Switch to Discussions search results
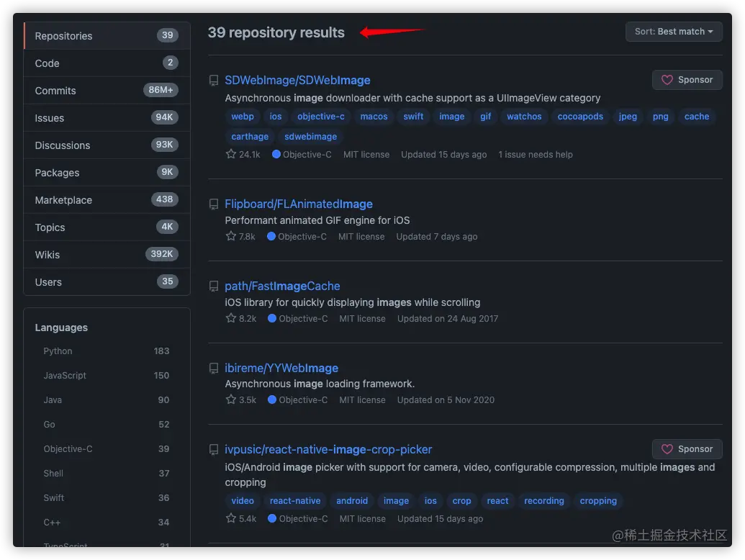 click(x=107, y=145)
